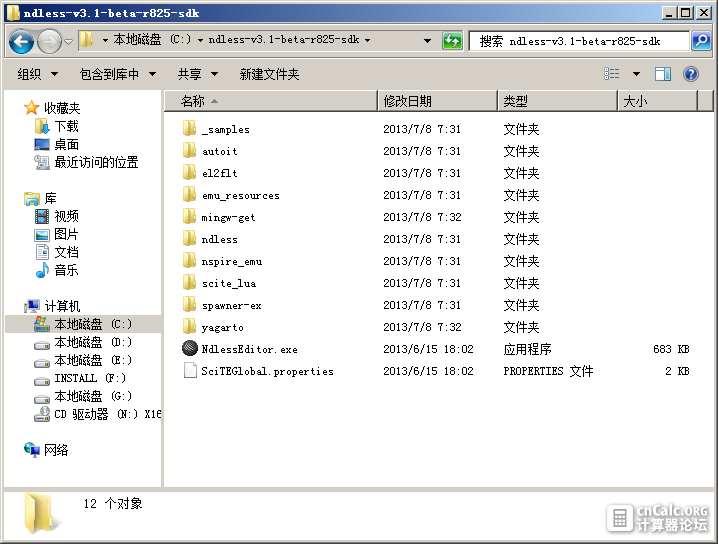Select the emu_resources folder icon

189,194
